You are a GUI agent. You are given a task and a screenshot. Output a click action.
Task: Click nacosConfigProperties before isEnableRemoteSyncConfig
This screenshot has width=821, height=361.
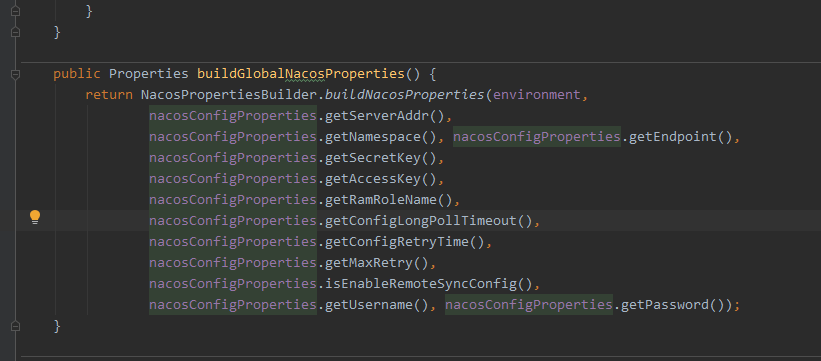click(233, 283)
